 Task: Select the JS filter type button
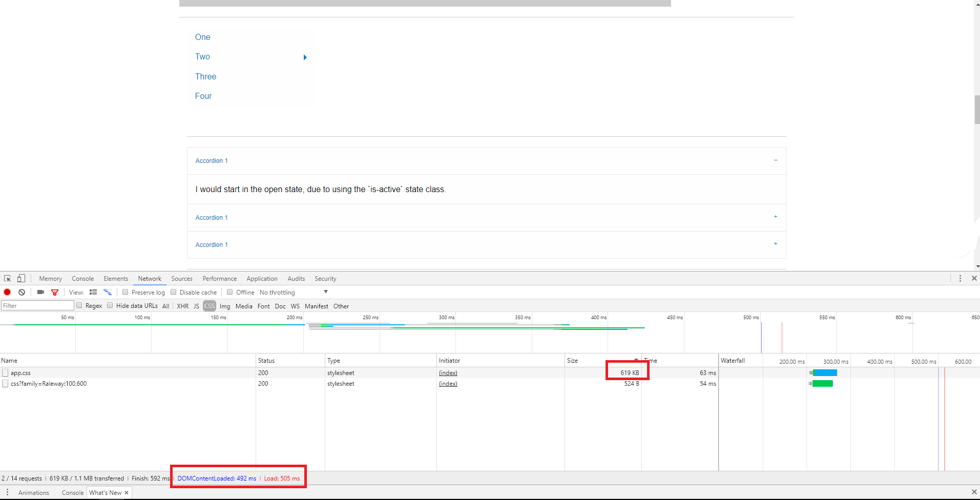coord(196,306)
